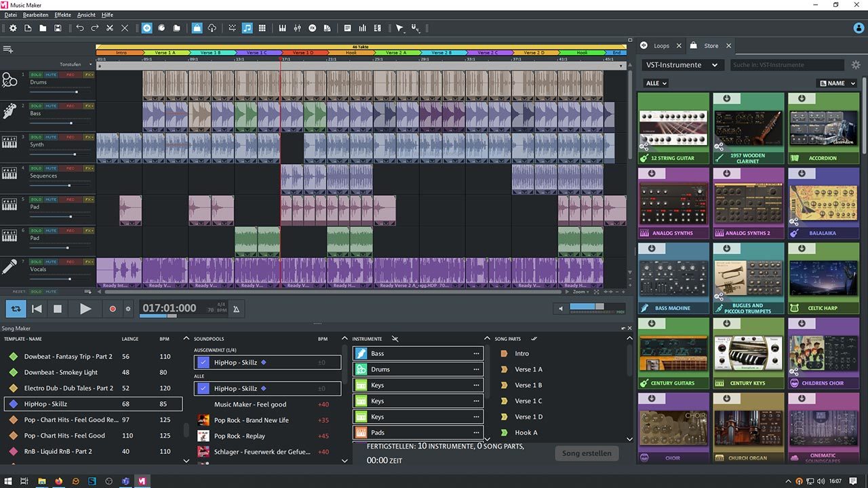
Task: Click the master volume slider
Action: pyautogui.click(x=586, y=308)
